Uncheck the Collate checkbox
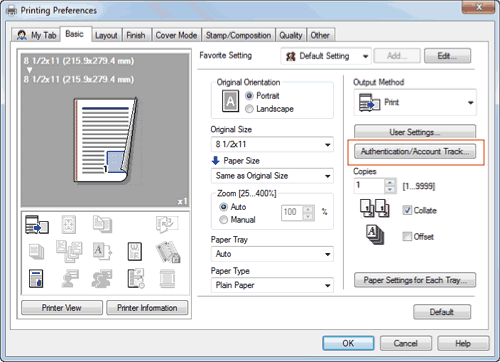Viewport: 500px width, 362px height. (x=407, y=210)
